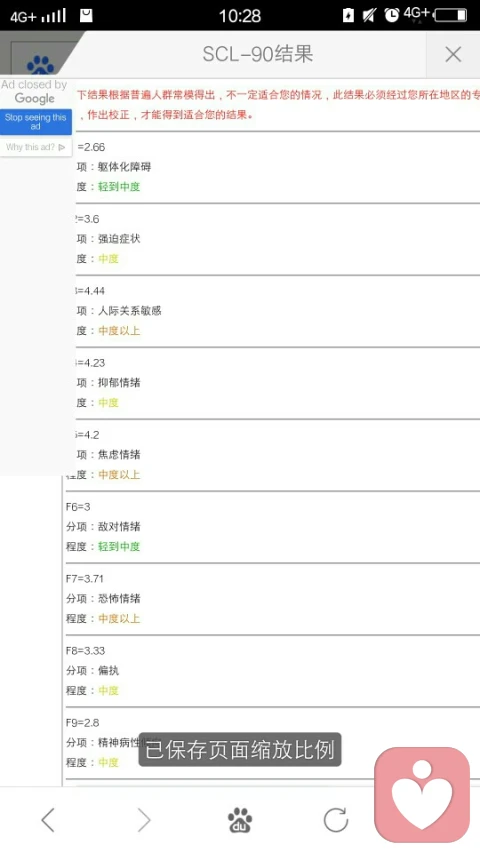
Task: Tap the F6=3 敌对情绪 entry
Action: (x=272, y=527)
